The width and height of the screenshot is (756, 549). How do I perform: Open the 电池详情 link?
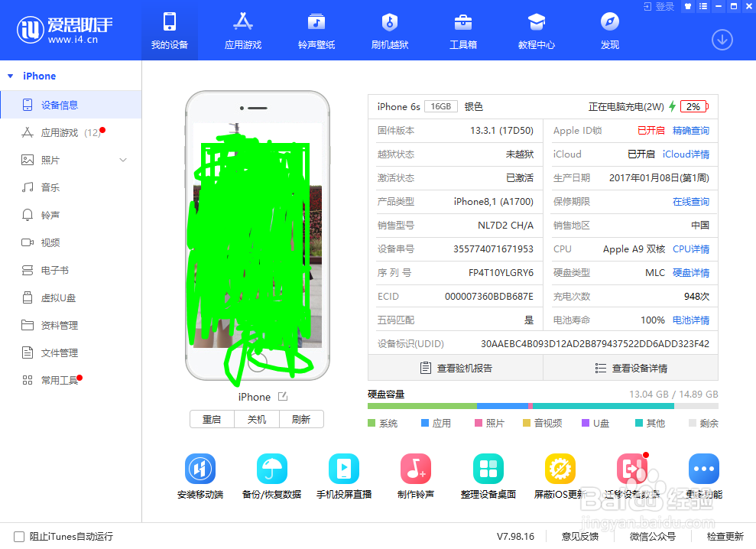point(691,320)
